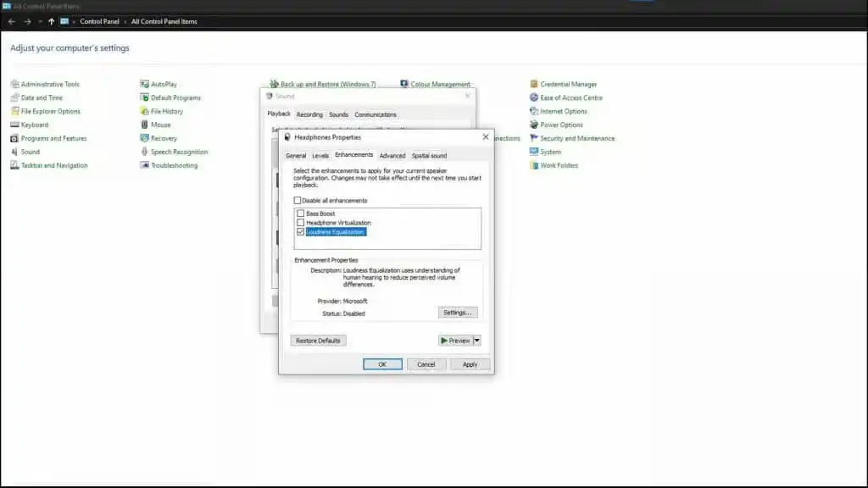The height and width of the screenshot is (488, 868).
Task: Open the File History icon
Action: click(x=144, y=111)
